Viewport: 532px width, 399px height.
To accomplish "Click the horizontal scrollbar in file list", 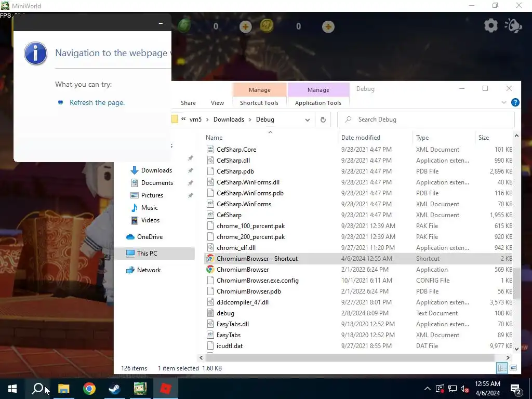I will coord(350,357).
